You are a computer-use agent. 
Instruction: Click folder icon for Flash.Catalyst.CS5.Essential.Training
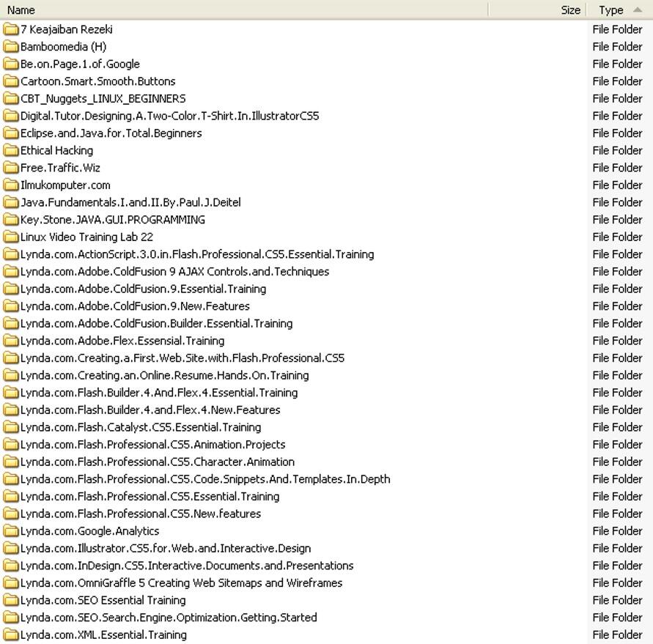tap(11, 428)
